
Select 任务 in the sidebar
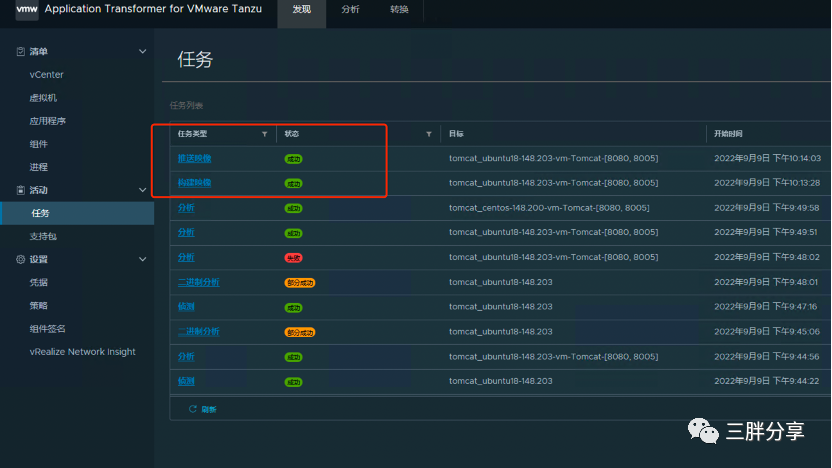pos(77,213)
